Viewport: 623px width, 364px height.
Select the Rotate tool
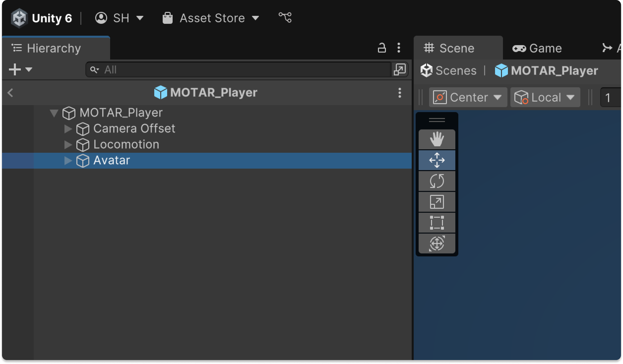(x=437, y=181)
